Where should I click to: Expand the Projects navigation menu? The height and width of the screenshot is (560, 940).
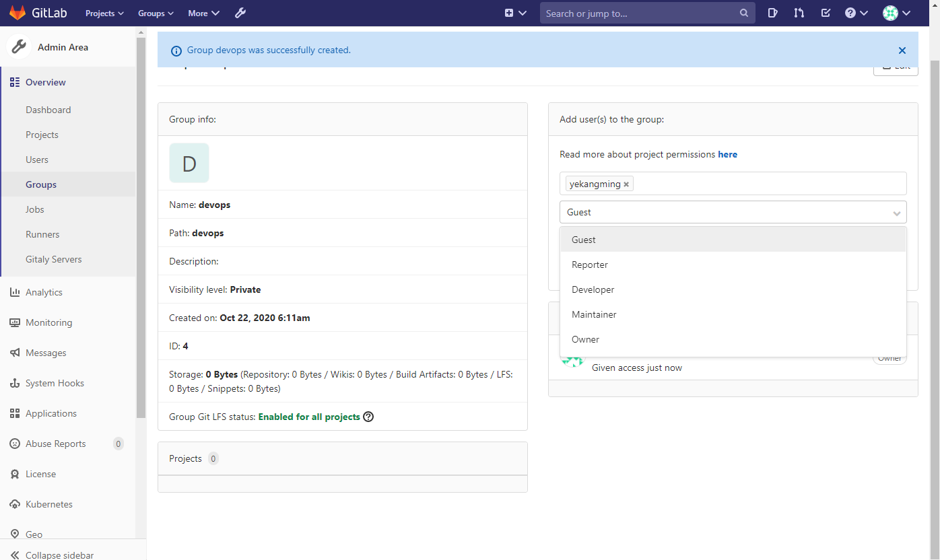[x=104, y=12]
